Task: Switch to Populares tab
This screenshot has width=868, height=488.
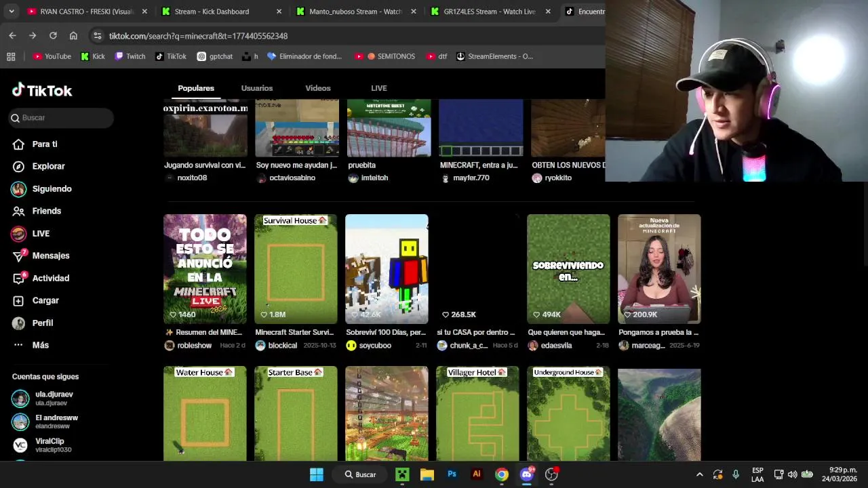Action: click(x=196, y=88)
